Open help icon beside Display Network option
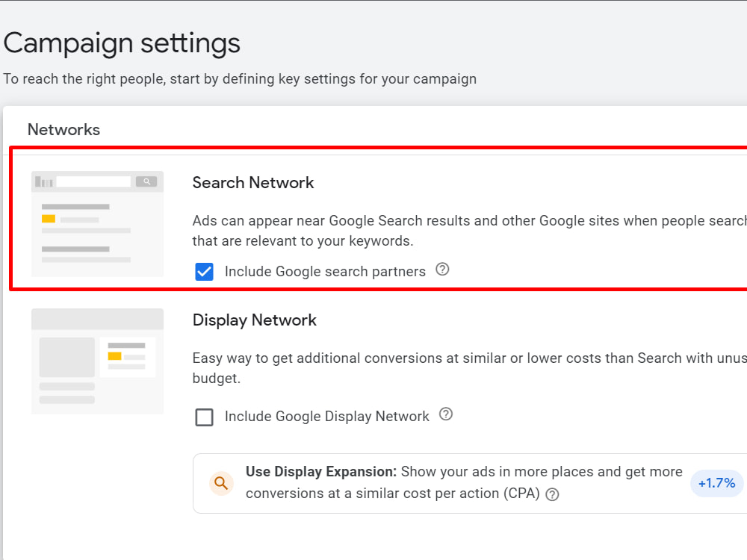Viewport: 747px width, 560px height. coord(446,414)
